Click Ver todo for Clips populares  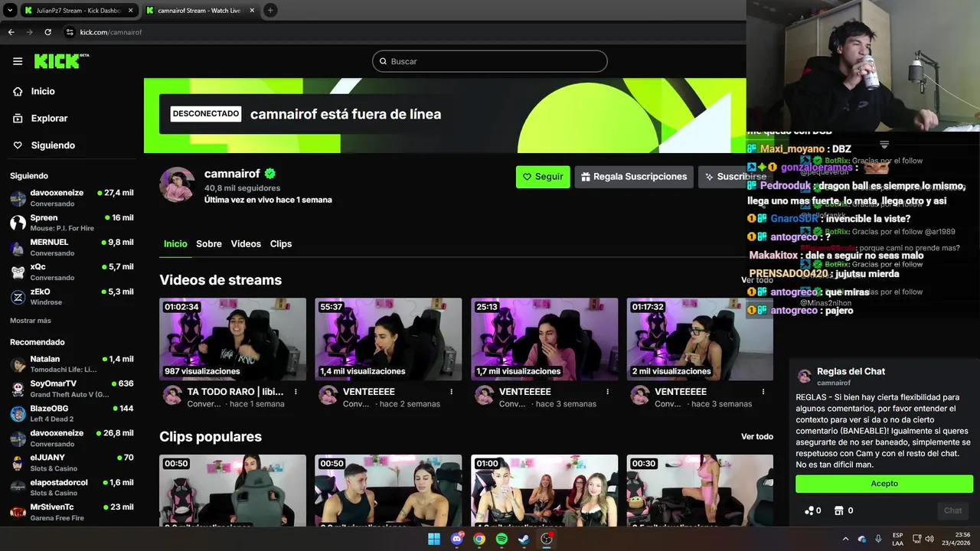click(757, 436)
